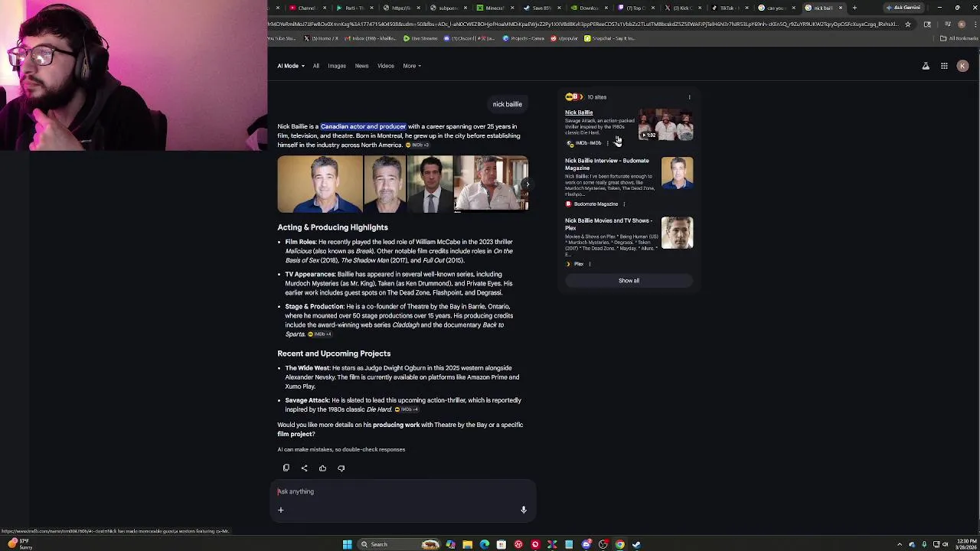
Task: Open more options for the Plex source
Action: pyautogui.click(x=590, y=264)
